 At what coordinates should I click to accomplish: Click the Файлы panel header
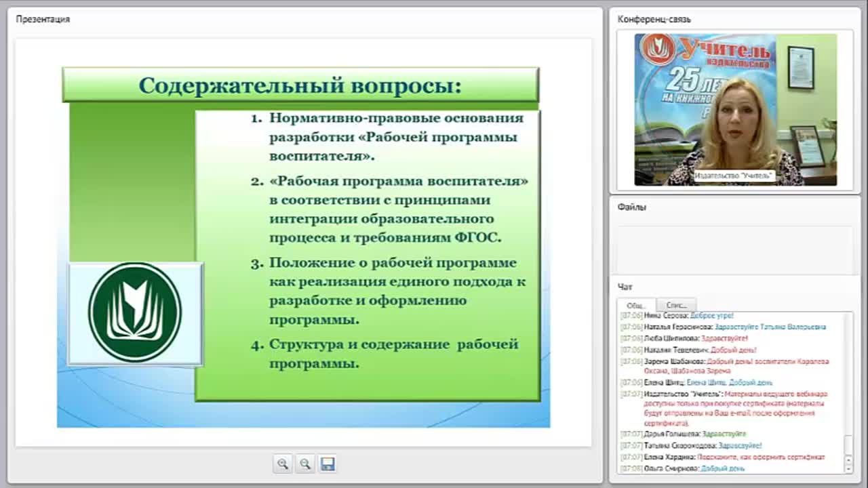coord(632,207)
